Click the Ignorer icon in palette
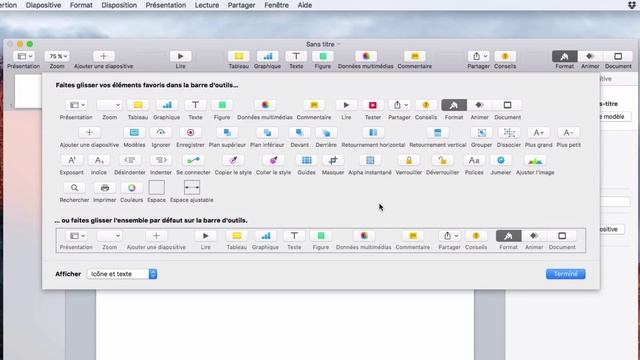The height and width of the screenshot is (360, 640). pyautogui.click(x=161, y=133)
